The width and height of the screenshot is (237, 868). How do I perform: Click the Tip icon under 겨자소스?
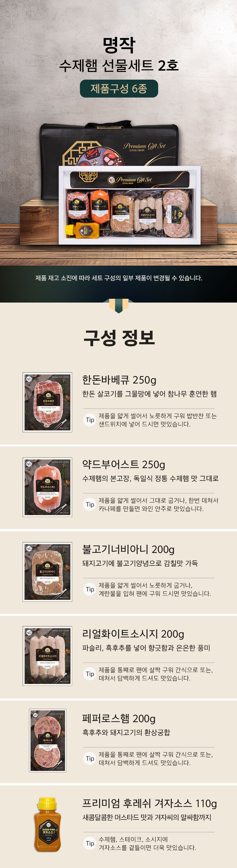pos(90,843)
